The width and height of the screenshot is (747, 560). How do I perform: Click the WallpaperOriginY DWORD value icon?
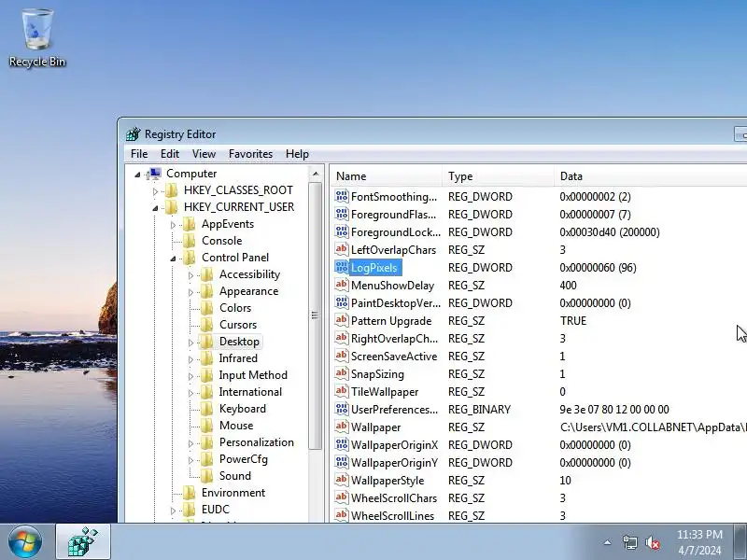[x=342, y=462]
